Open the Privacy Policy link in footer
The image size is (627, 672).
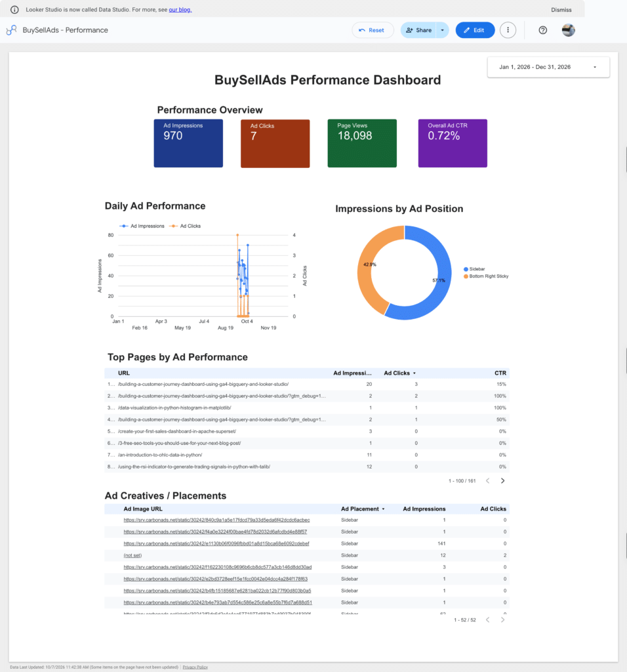click(x=195, y=667)
